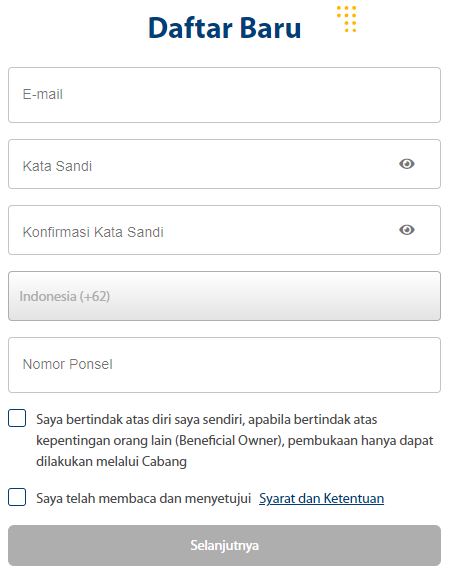The image size is (450, 572).
Task: Focus the Nomor Ponsel input field
Action: click(x=224, y=365)
